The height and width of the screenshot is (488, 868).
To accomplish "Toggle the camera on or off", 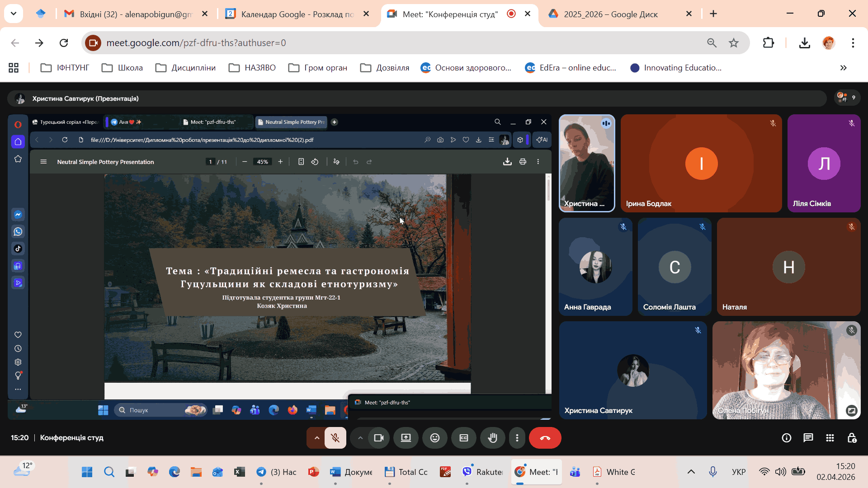I will 379,438.
